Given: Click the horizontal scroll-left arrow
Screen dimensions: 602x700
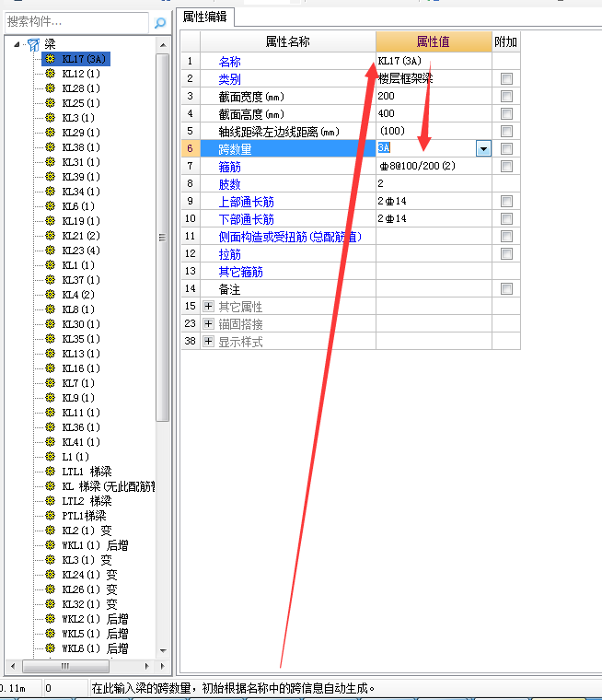Looking at the screenshot, I should click(13, 666).
